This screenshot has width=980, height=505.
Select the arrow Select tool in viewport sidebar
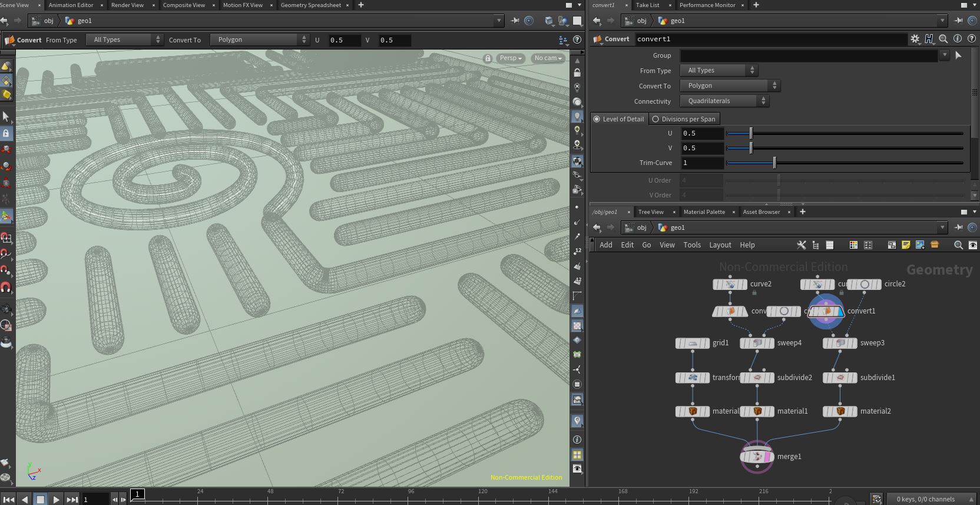6,116
